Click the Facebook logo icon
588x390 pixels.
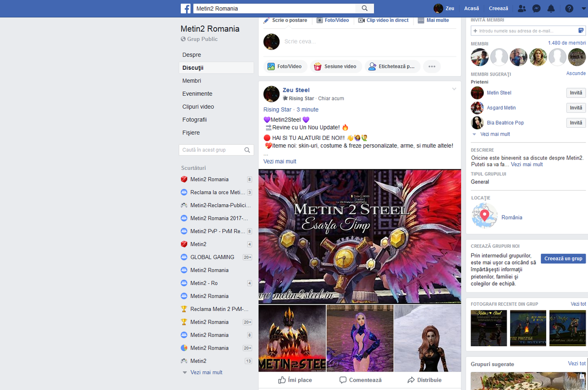(x=186, y=8)
